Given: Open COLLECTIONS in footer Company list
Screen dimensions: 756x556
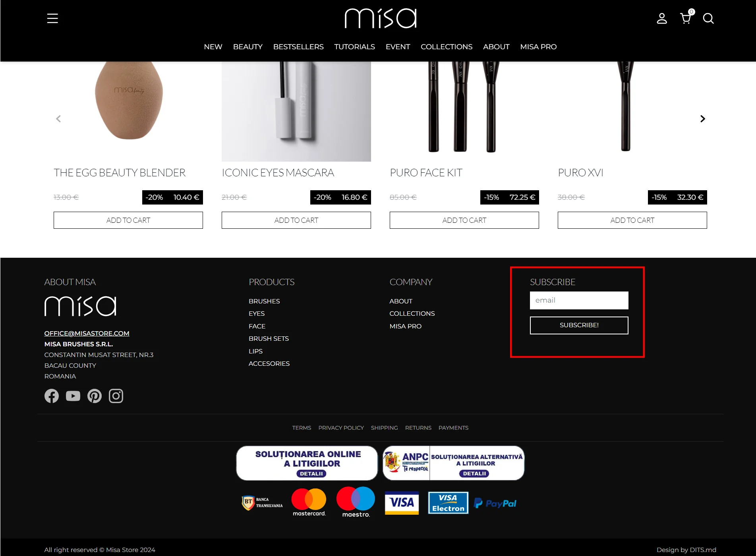Looking at the screenshot, I should coord(412,314).
